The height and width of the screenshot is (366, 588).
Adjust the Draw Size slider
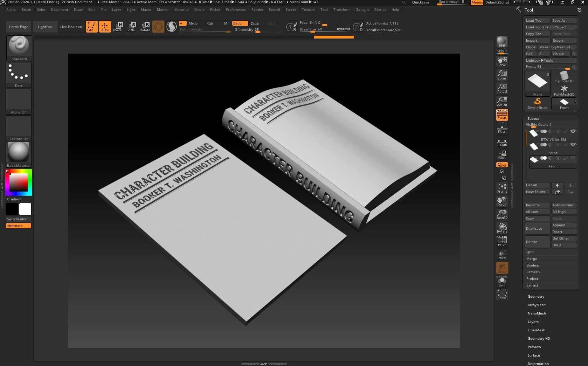[x=325, y=29]
